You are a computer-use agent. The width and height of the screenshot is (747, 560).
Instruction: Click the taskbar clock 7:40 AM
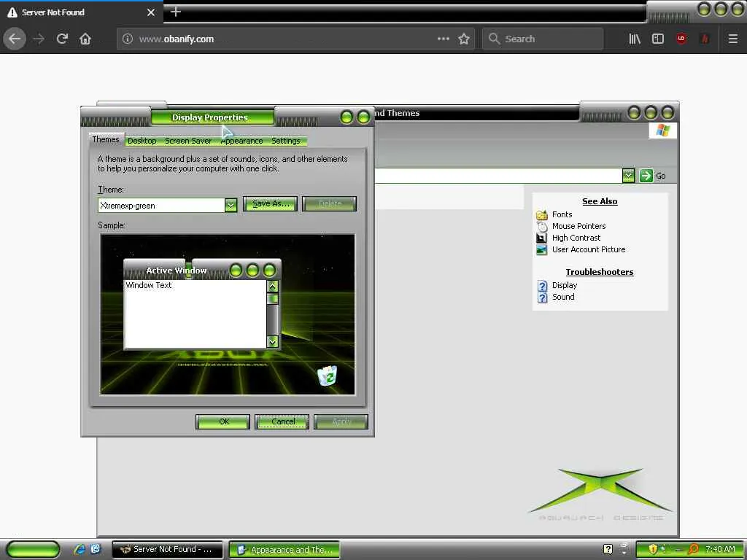(x=720, y=549)
